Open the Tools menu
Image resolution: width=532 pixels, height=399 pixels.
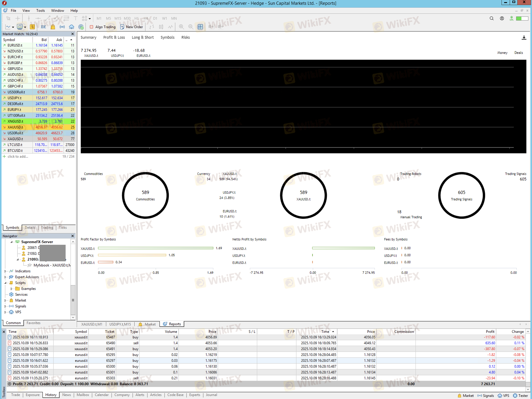pos(40,11)
